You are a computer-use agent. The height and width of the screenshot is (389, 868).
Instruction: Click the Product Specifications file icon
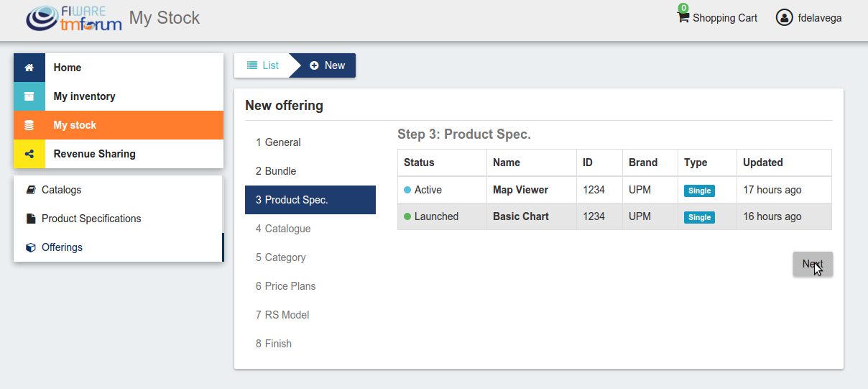(31, 219)
